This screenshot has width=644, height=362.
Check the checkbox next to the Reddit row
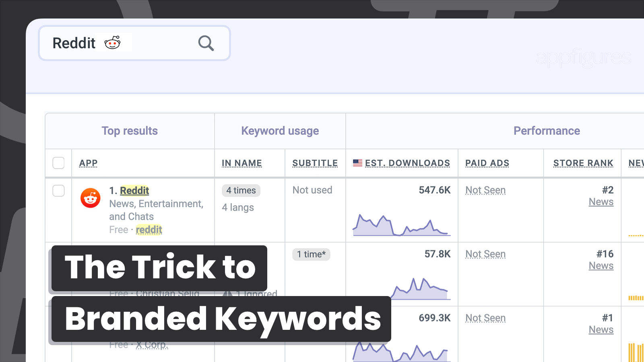58,191
